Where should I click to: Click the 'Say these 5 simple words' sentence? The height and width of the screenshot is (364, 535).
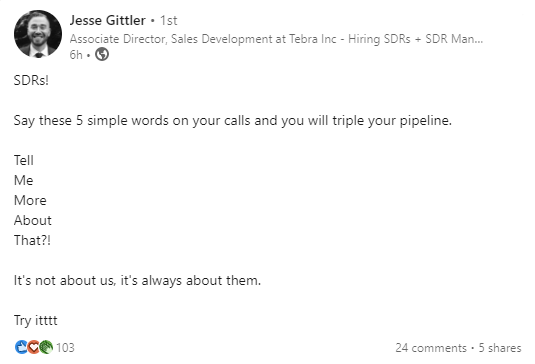[x=233, y=121]
